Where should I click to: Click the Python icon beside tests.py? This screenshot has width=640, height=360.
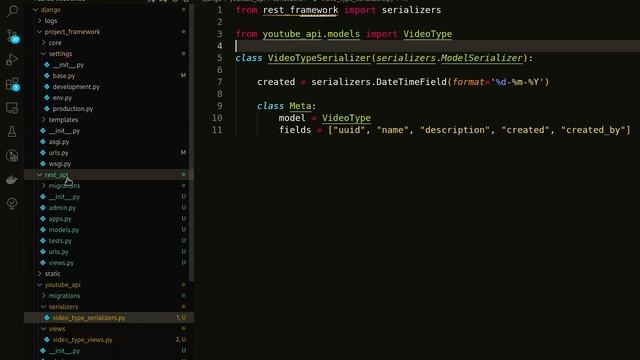click(x=43, y=241)
